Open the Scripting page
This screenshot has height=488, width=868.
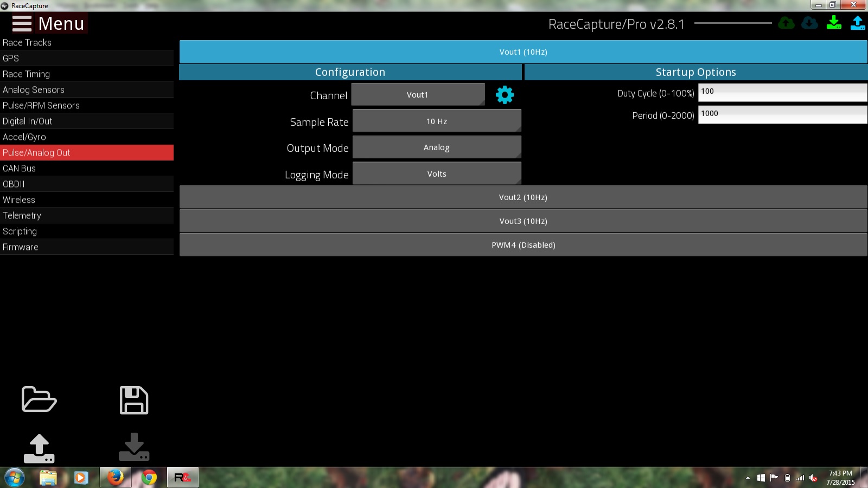87,231
